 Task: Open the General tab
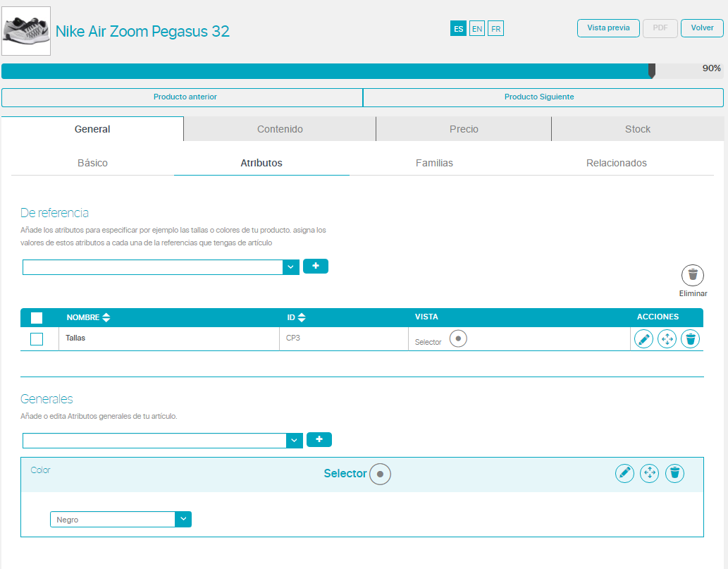[92, 129]
